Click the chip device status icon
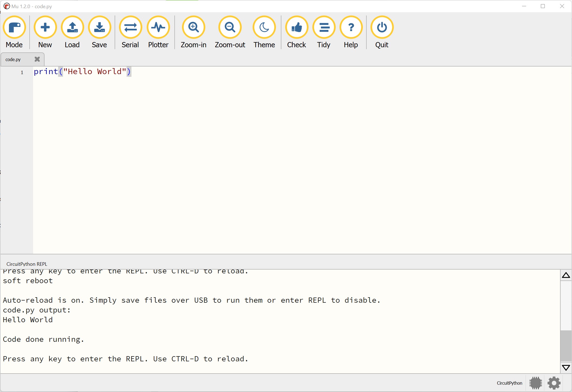This screenshot has width=572, height=392. click(x=535, y=383)
